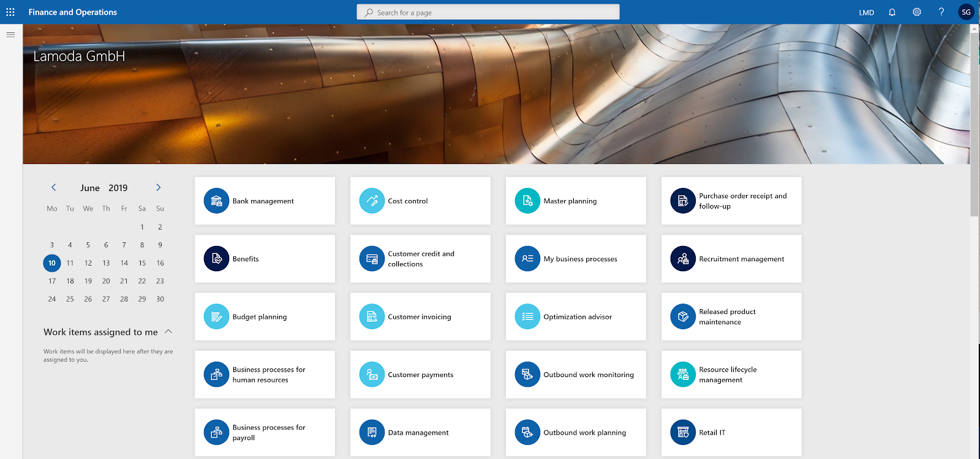Click the Bank management tile icon
Viewport: 980px width, 459px height.
tap(216, 201)
